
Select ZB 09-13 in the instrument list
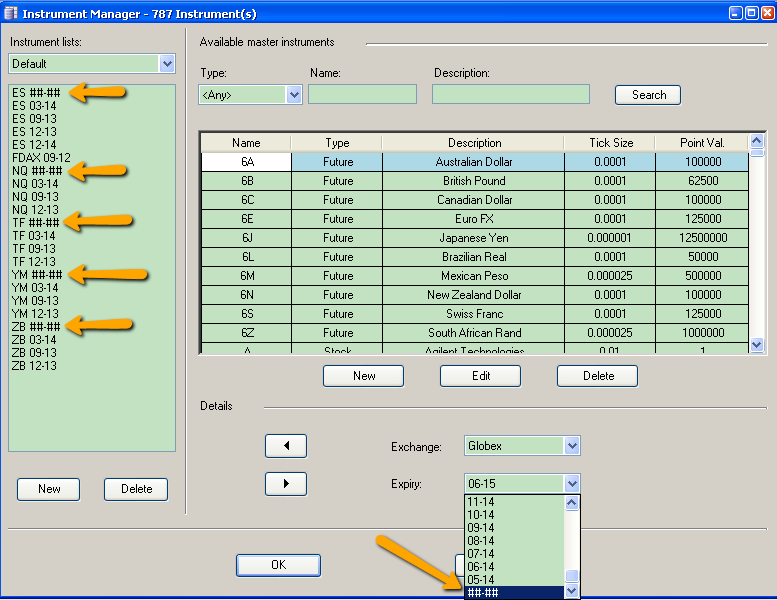(34, 353)
